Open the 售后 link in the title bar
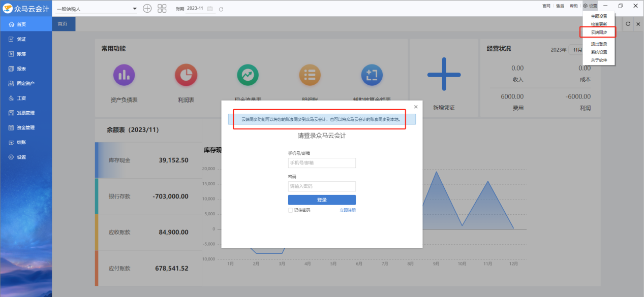Viewport: 644px width, 297px height. [x=560, y=6]
